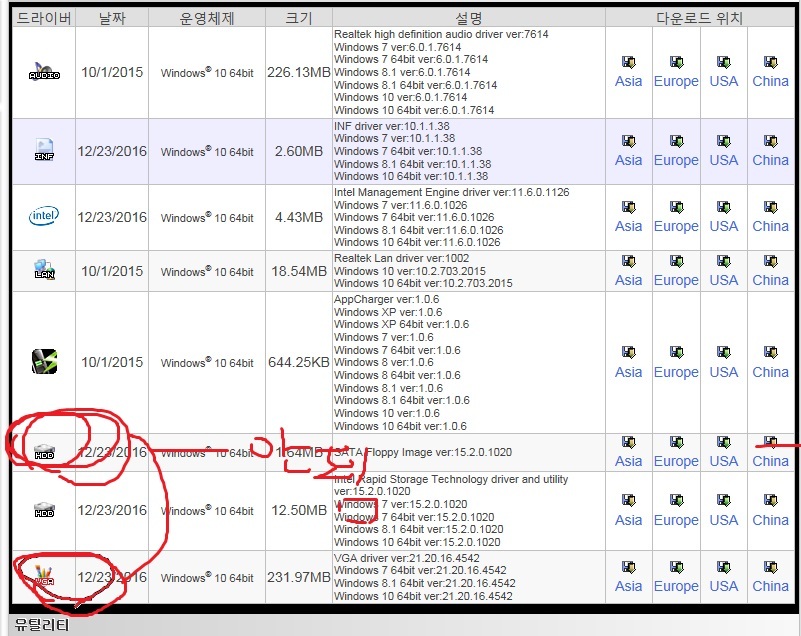Click the INF driver icon
The image size is (801, 636).
44,150
